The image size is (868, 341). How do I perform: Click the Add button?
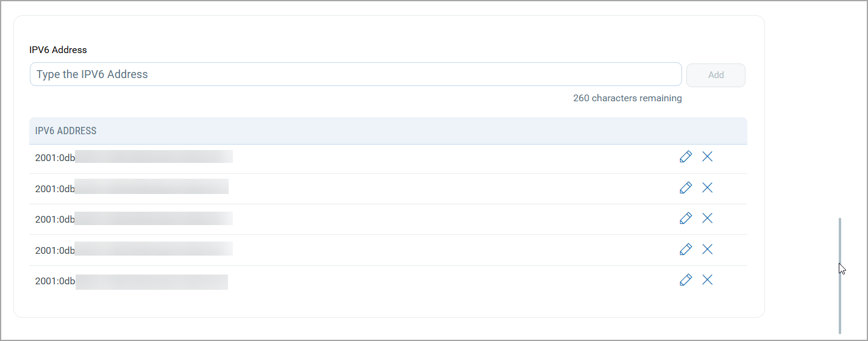716,75
